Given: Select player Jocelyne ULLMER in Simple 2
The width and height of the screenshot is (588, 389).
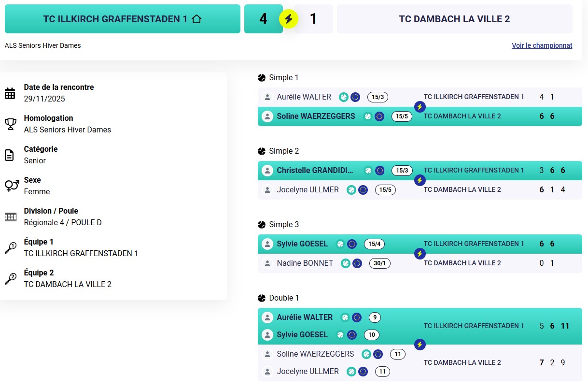Looking at the screenshot, I should click(308, 189).
